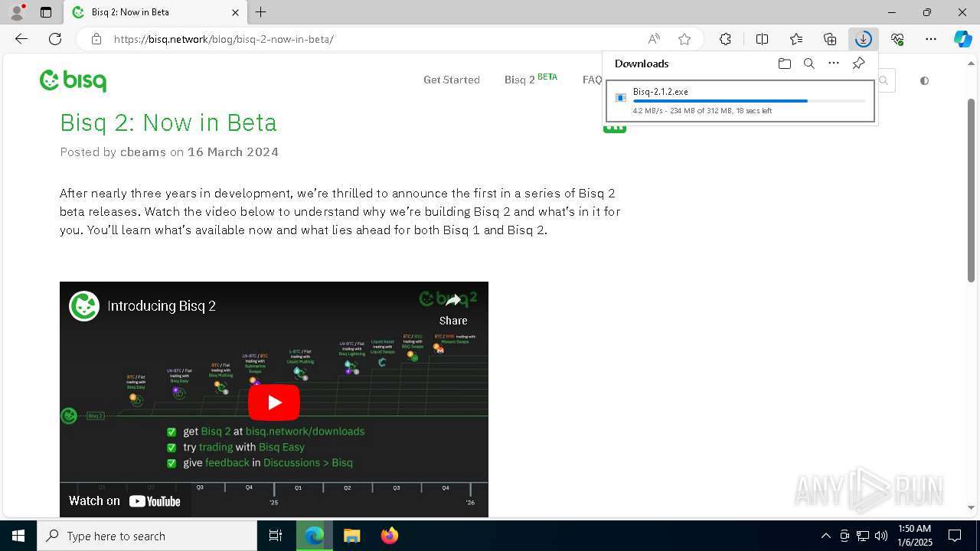Open Microsoft Edge taskbar icon
The image size is (980, 551).
(x=315, y=536)
